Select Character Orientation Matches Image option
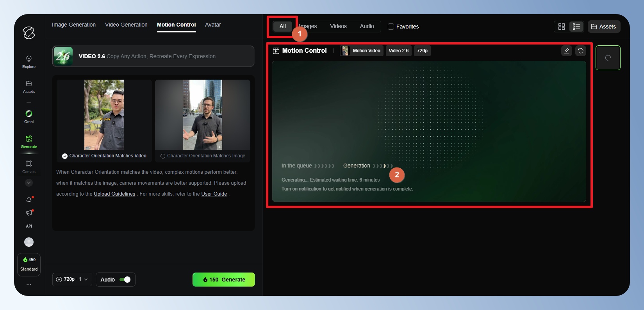 [163, 156]
